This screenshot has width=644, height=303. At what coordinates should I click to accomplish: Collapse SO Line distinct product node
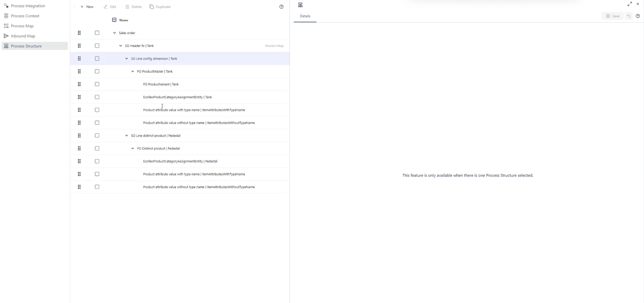(x=126, y=136)
